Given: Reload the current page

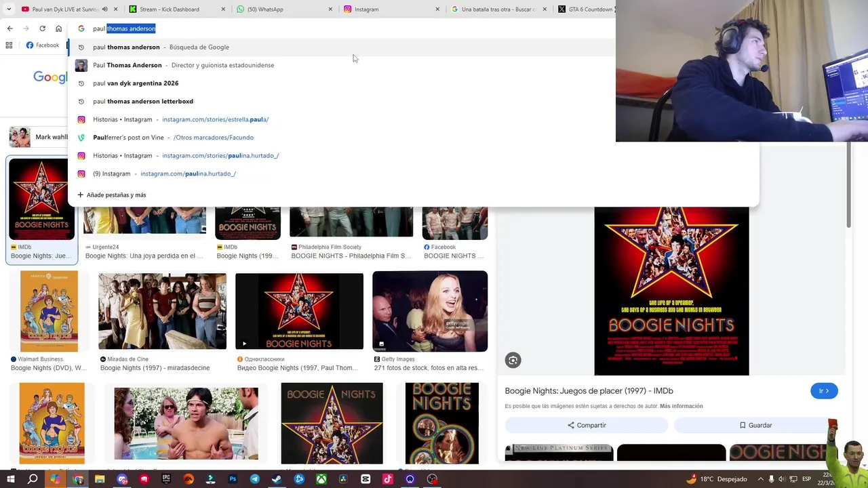Looking at the screenshot, I should pyautogui.click(x=42, y=28).
